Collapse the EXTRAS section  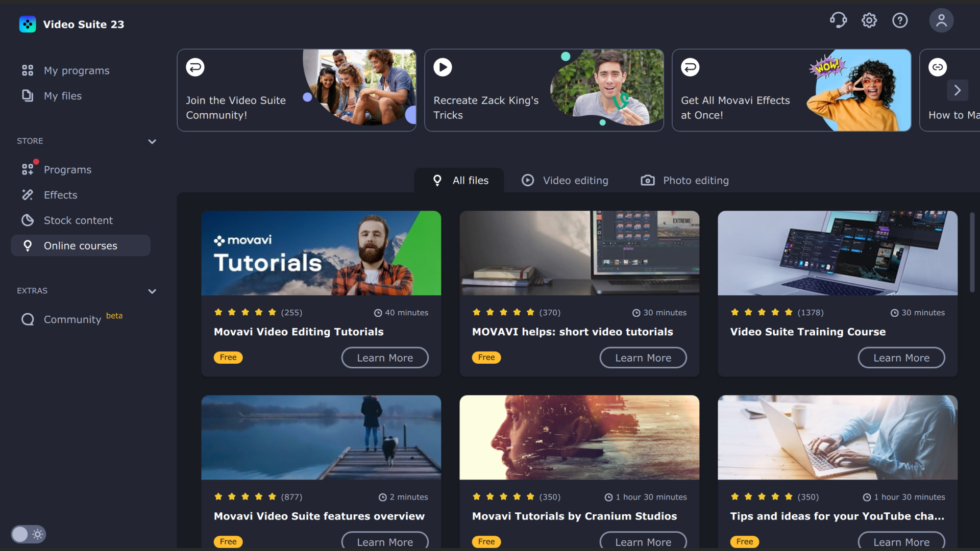(152, 291)
